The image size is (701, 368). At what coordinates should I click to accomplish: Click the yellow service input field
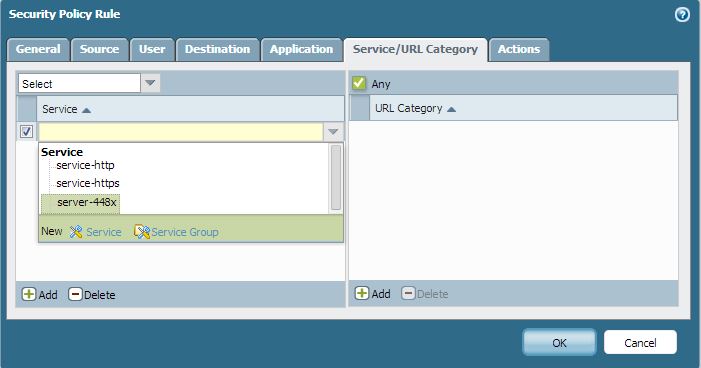click(x=181, y=132)
